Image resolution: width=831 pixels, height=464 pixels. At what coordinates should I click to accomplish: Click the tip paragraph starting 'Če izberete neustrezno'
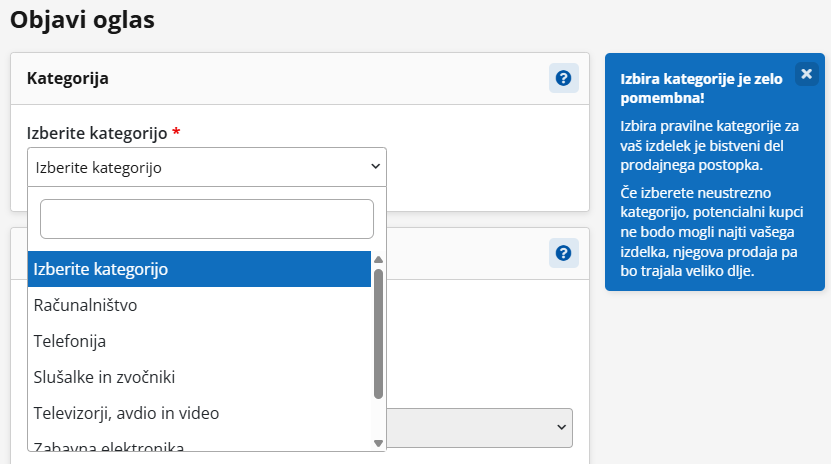tap(701, 231)
